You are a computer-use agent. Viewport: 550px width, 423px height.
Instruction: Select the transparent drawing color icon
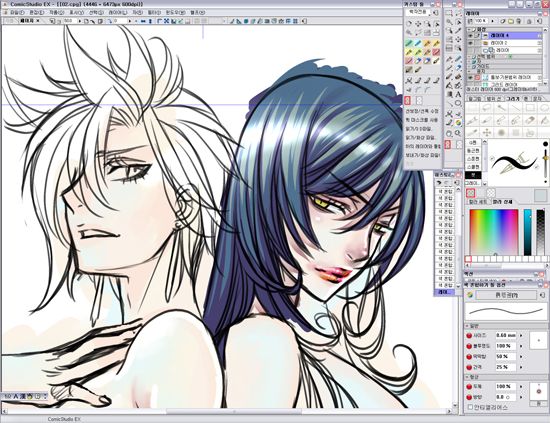coord(491,193)
